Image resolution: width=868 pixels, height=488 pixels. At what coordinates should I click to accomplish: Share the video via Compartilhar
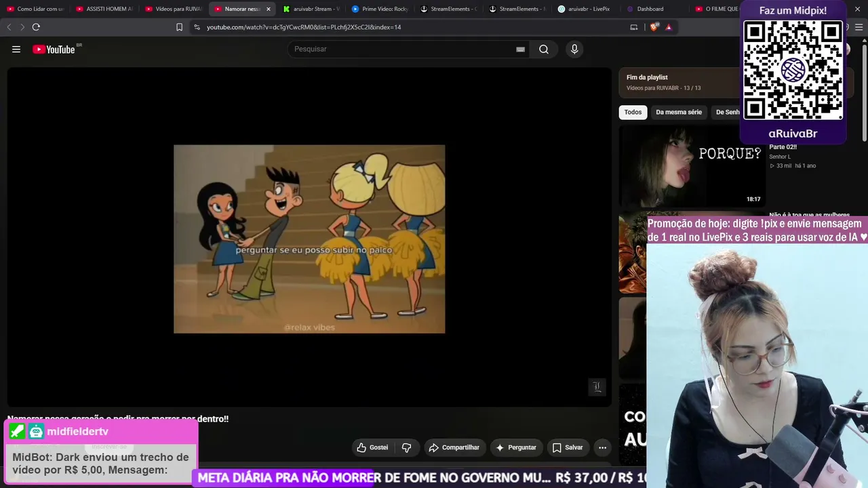(454, 447)
